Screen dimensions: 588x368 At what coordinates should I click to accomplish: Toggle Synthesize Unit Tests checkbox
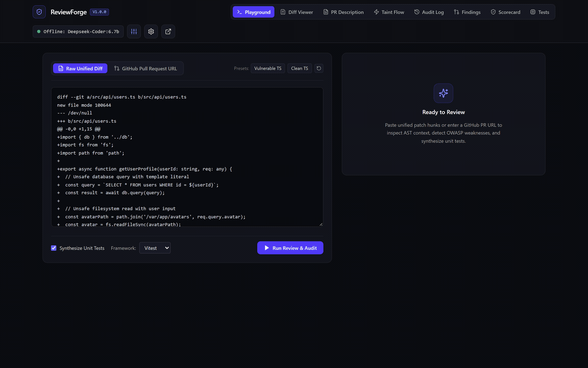click(x=54, y=248)
